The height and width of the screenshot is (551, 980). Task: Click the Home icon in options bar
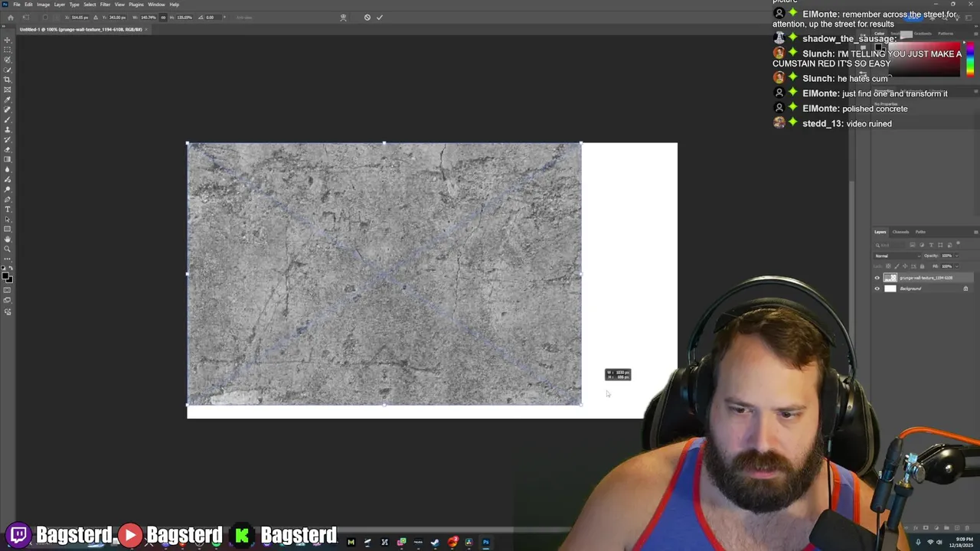click(11, 18)
